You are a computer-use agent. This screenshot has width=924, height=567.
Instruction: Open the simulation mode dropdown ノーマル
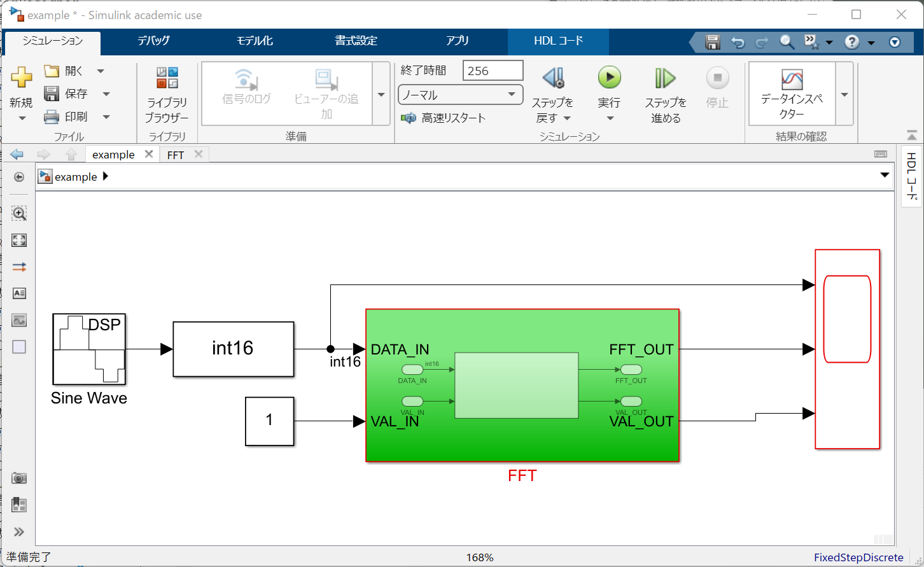460,95
